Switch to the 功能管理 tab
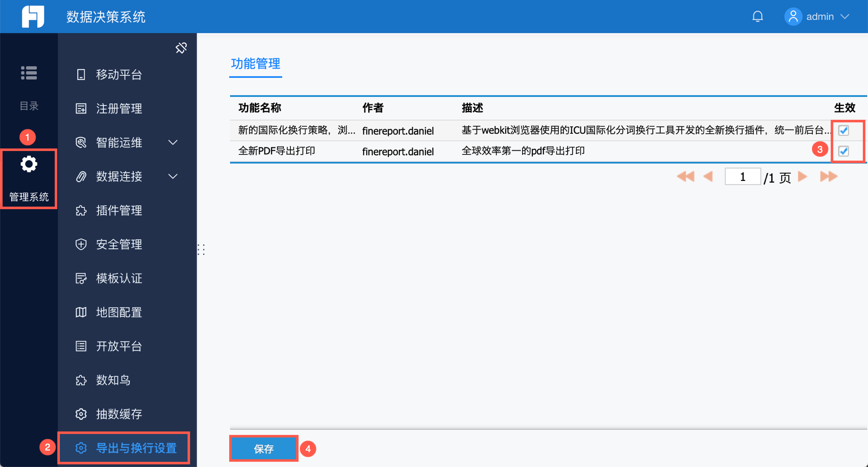868x467 pixels. pos(256,64)
